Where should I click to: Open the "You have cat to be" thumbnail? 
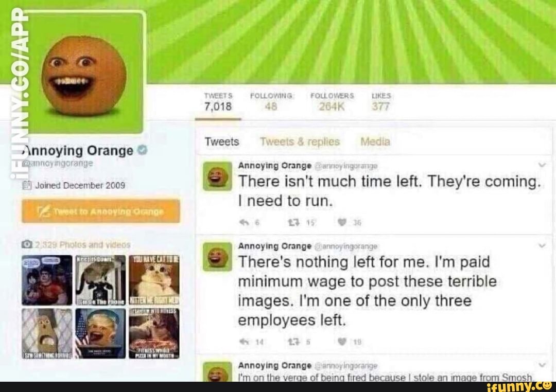click(x=154, y=280)
